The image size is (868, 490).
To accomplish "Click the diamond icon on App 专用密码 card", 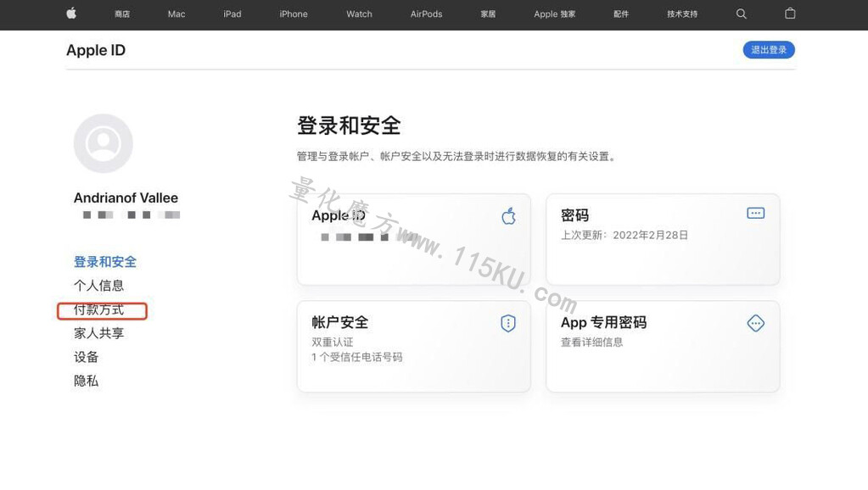I will [x=756, y=323].
